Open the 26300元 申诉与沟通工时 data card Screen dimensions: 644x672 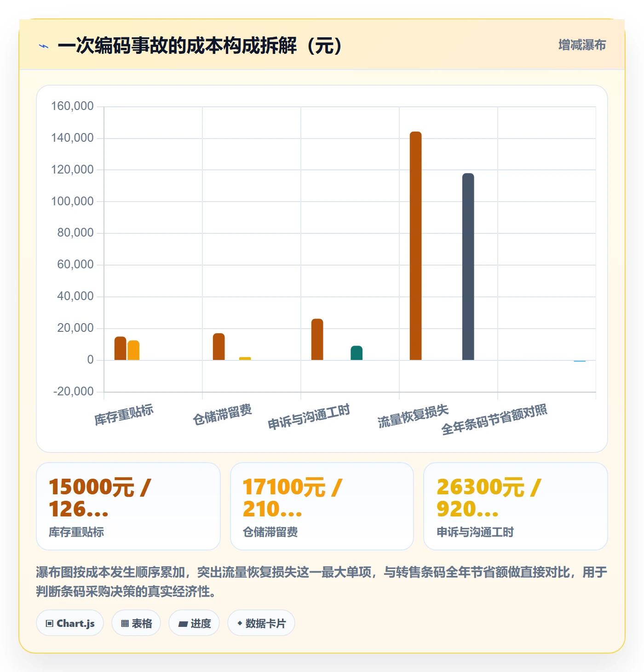pyautogui.click(x=516, y=506)
